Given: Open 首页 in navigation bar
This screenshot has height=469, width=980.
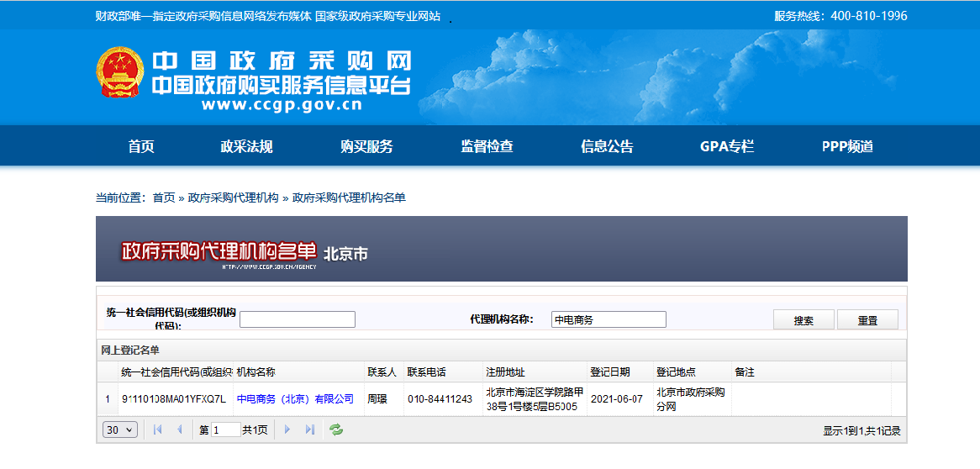Looking at the screenshot, I should [141, 146].
